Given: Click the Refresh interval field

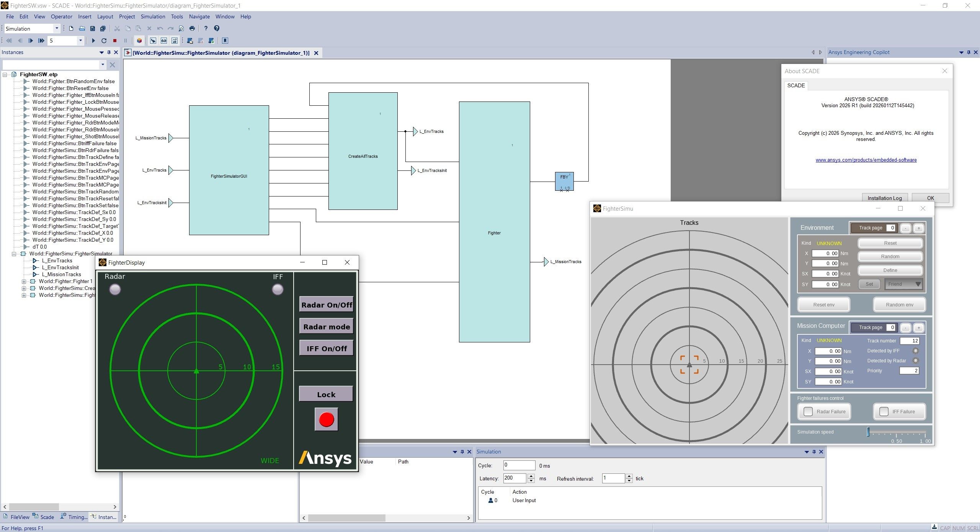Looking at the screenshot, I should pos(614,478).
